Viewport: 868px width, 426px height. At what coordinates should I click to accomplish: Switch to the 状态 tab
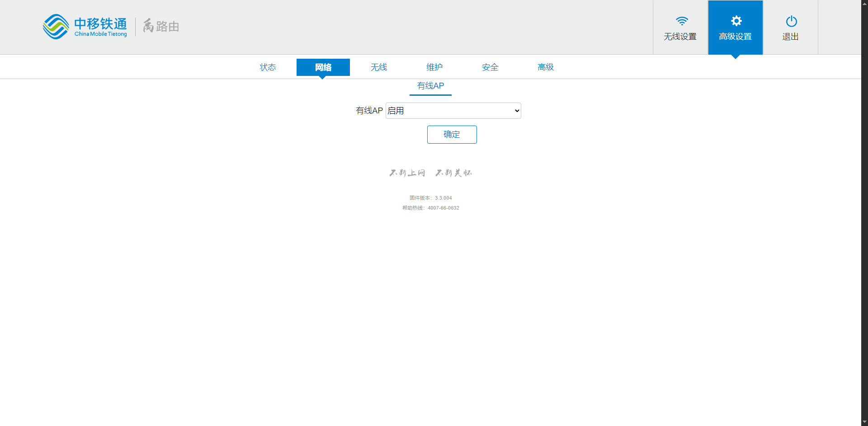coord(268,67)
